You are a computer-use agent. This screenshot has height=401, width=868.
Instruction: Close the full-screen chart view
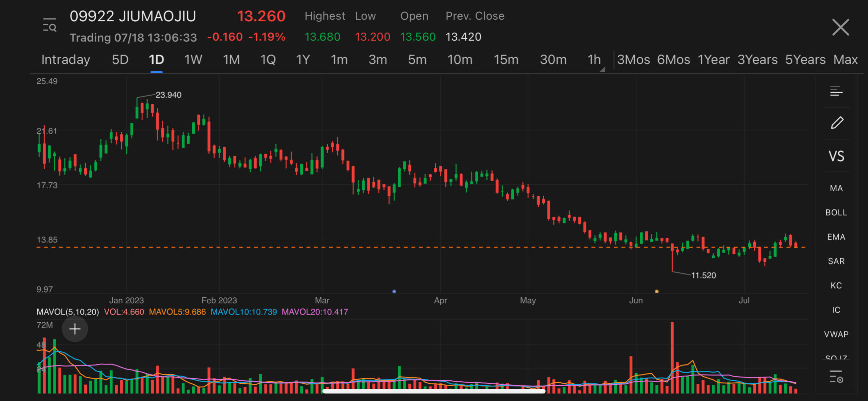coord(841,27)
